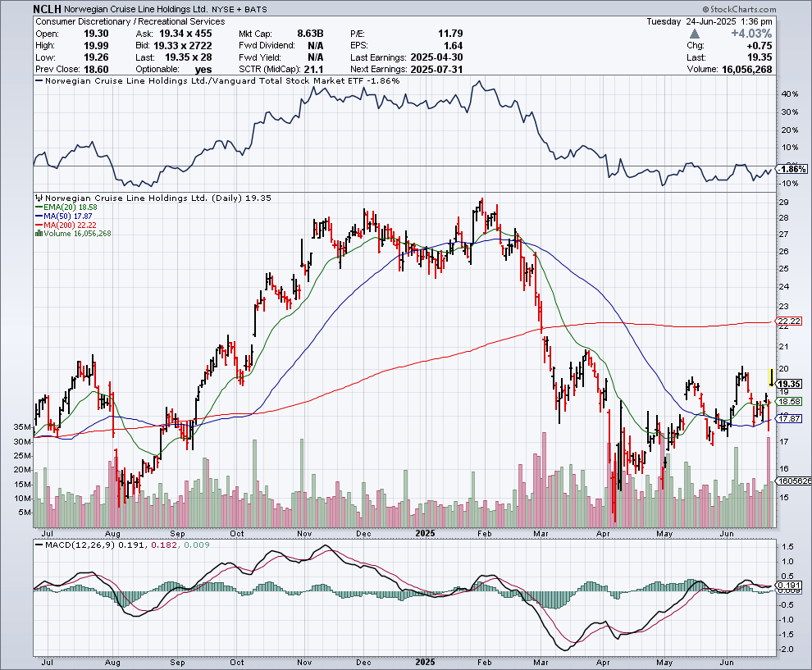Click the comparison line marker before the Vanguard ETF label
The height and width of the screenshot is (670, 812).
point(39,80)
